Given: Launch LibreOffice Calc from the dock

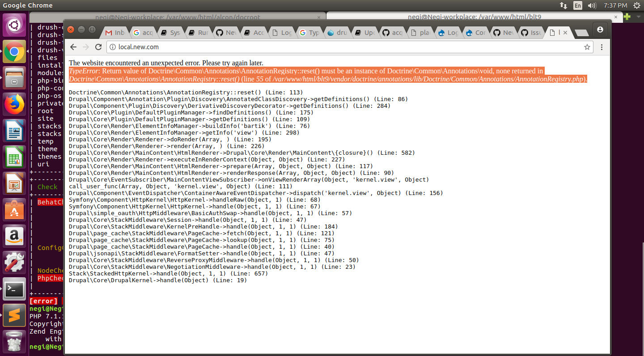Looking at the screenshot, I should pyautogui.click(x=14, y=157).
